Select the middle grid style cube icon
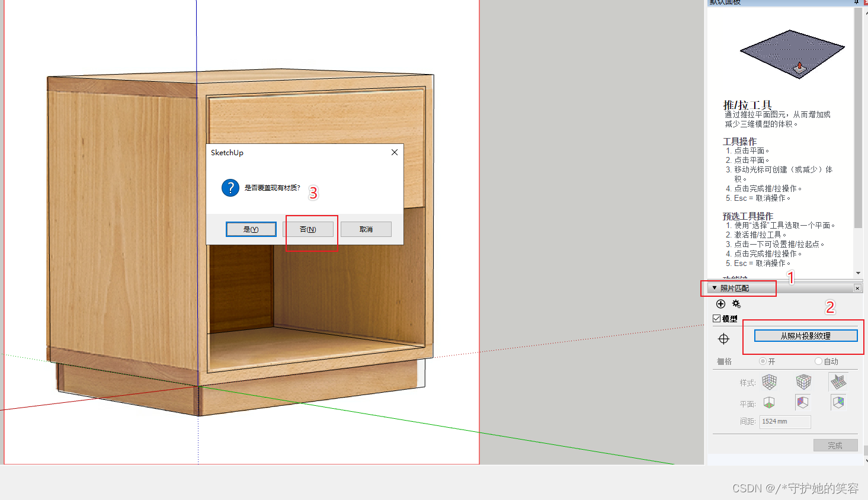Image resolution: width=868 pixels, height=500 pixels. (x=803, y=382)
